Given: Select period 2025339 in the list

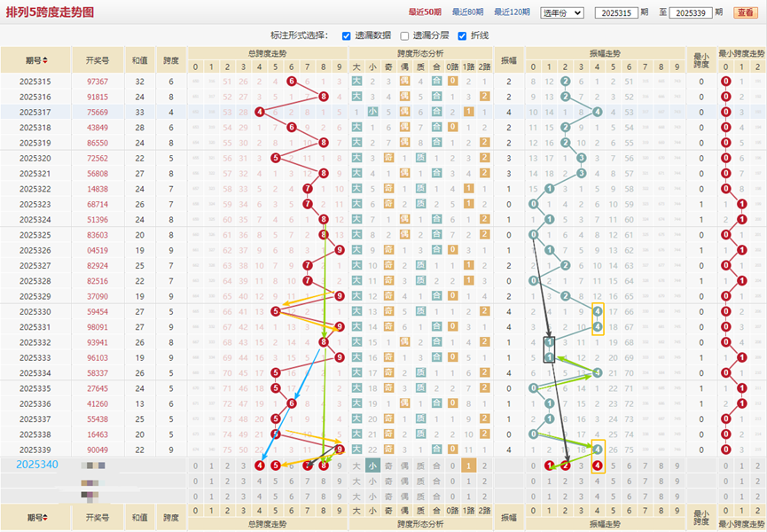Looking at the screenshot, I should tap(35, 450).
